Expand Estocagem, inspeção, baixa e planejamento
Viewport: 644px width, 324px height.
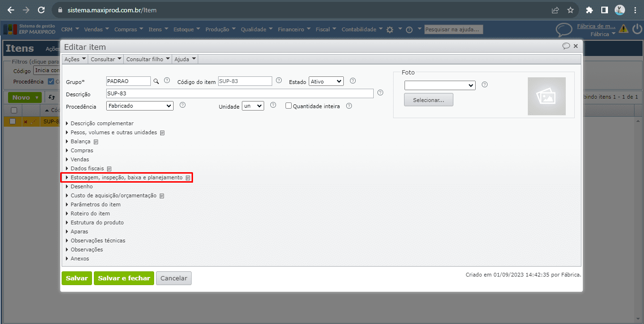click(x=127, y=177)
